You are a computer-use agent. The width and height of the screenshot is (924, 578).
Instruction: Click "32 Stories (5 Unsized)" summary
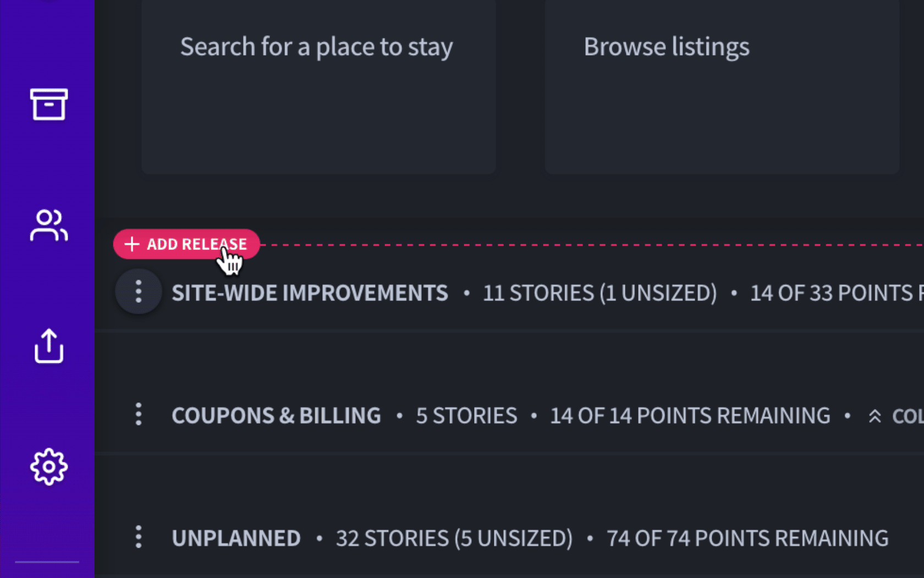pos(454,538)
